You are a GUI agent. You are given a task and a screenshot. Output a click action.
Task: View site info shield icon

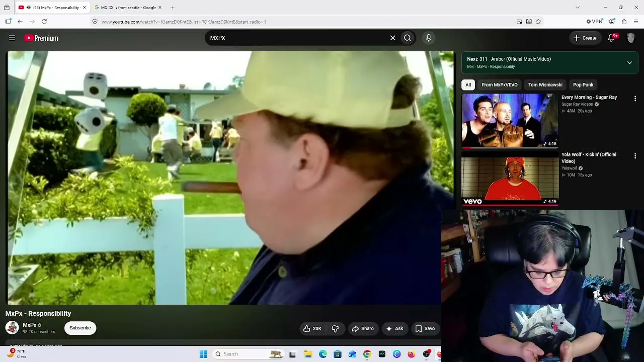click(95, 22)
